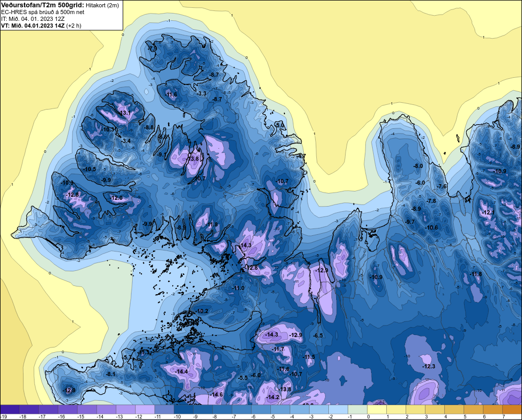Click the -13.1 temperature value on the map

coord(125,113)
